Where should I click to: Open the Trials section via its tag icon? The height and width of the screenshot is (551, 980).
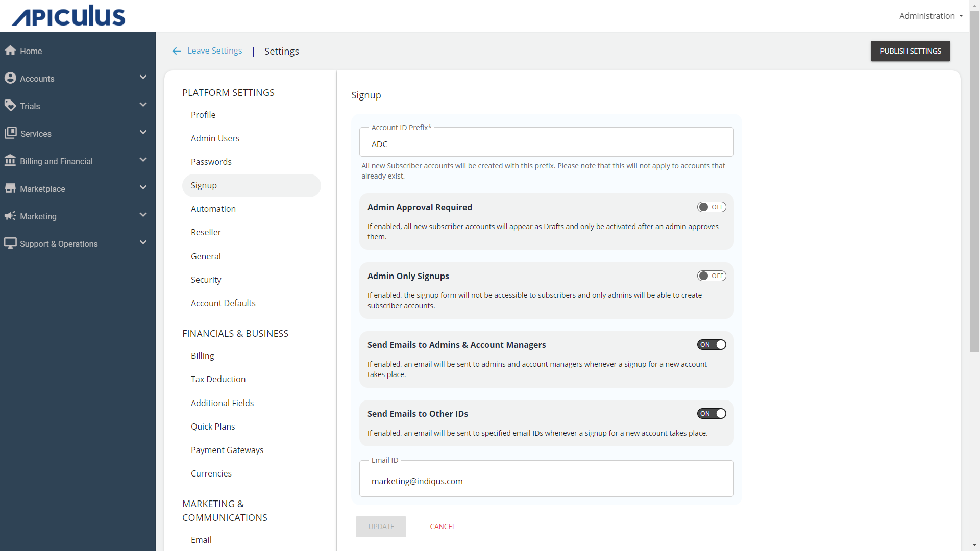coord(10,106)
